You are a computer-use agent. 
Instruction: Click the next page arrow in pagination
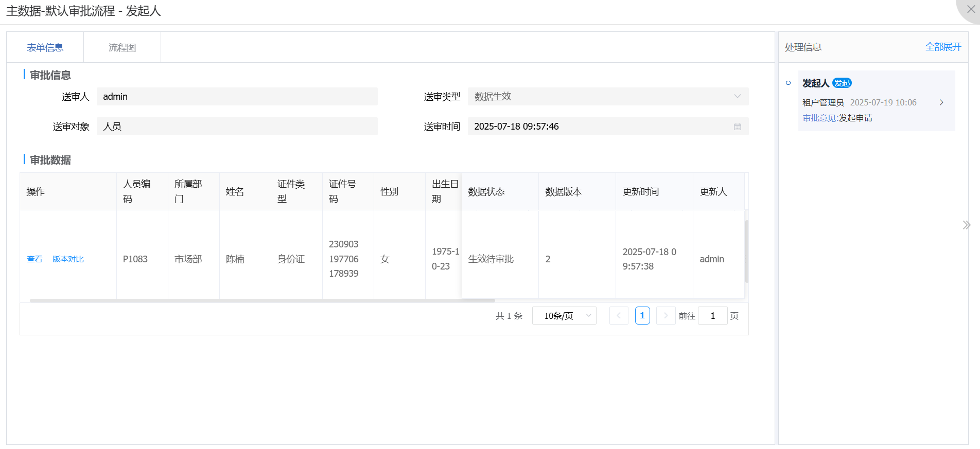pos(666,316)
